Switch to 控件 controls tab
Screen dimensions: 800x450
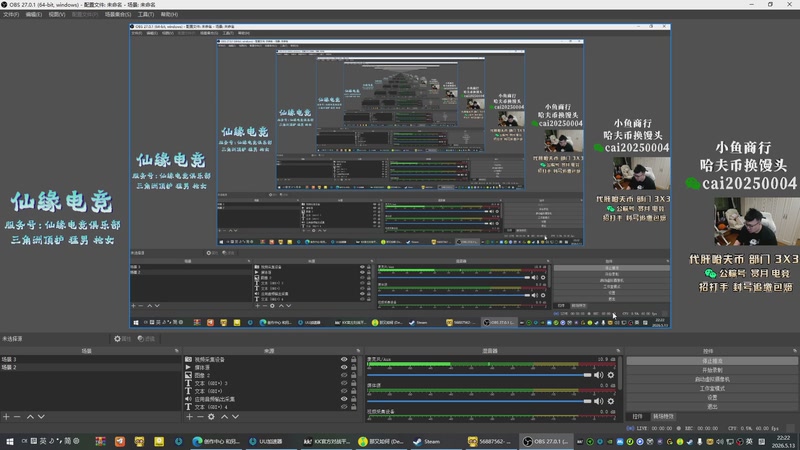(x=637, y=416)
